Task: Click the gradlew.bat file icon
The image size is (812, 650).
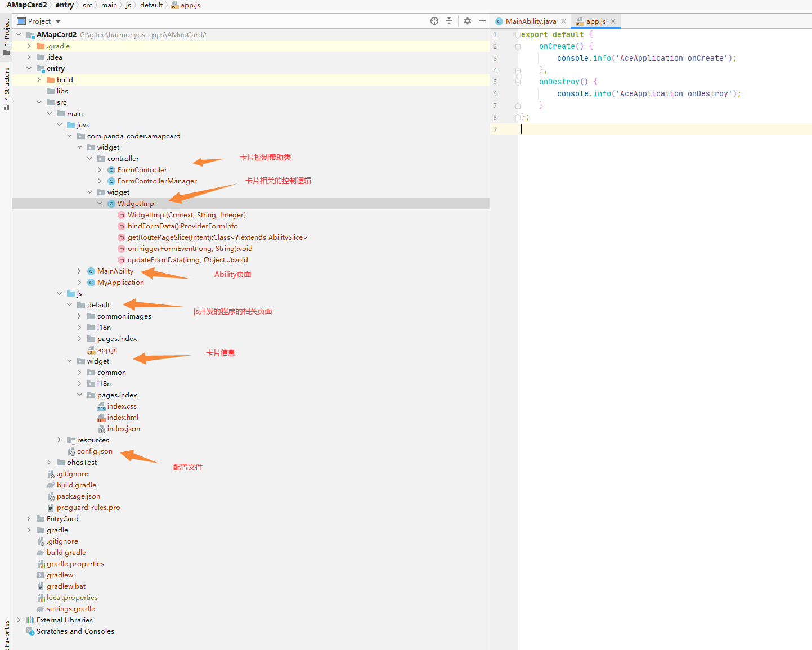Action: click(41, 586)
